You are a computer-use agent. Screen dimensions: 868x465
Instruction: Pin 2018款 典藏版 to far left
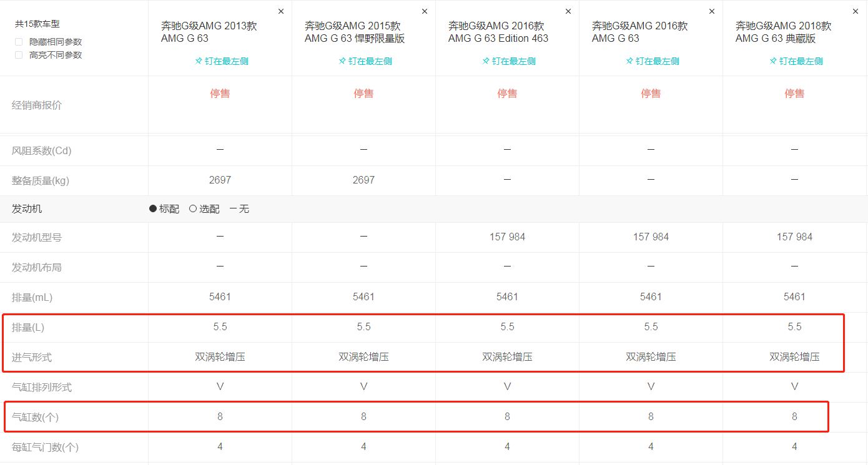[x=796, y=61]
